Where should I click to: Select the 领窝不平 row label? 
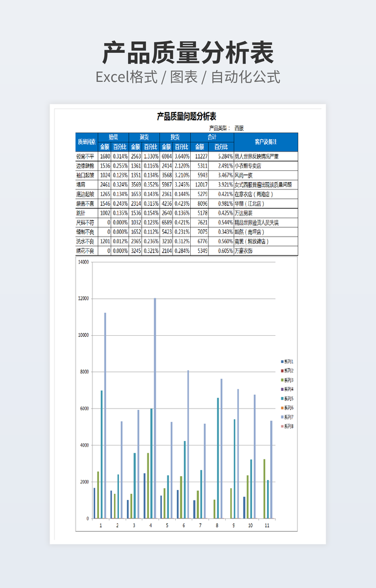(x=86, y=156)
